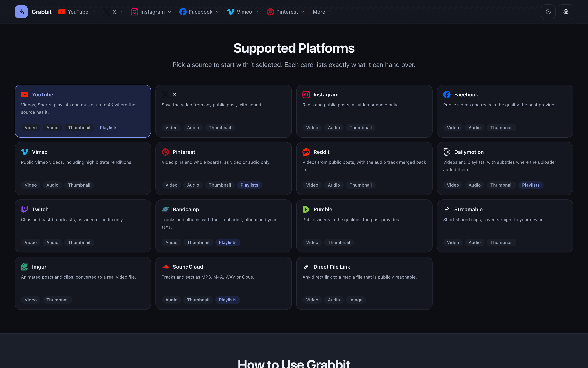Select the YouTube card title
The height and width of the screenshot is (368, 588).
[x=42, y=95]
